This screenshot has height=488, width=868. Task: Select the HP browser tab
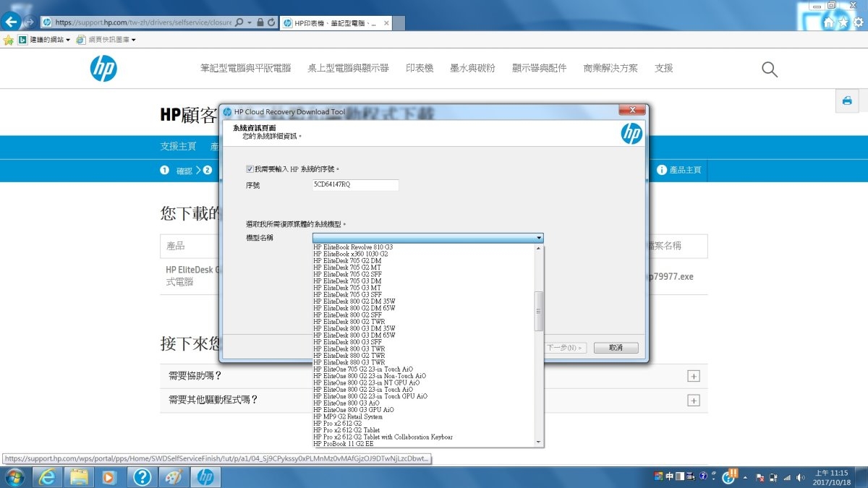336,23
